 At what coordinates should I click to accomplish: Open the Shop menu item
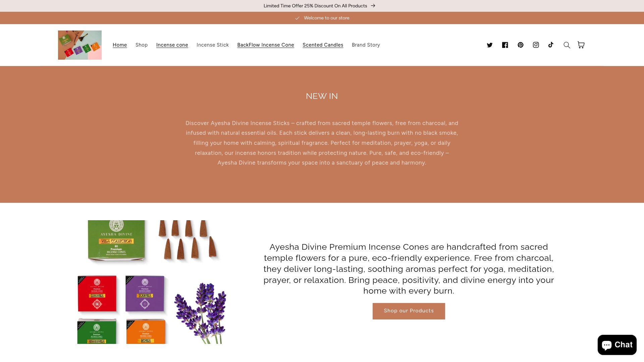[142, 45]
